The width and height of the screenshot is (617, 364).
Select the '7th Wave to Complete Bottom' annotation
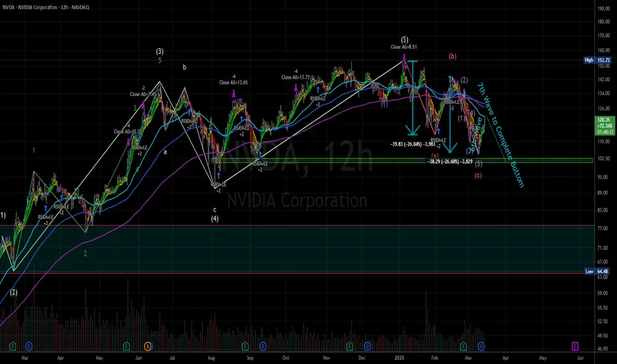coord(501,135)
